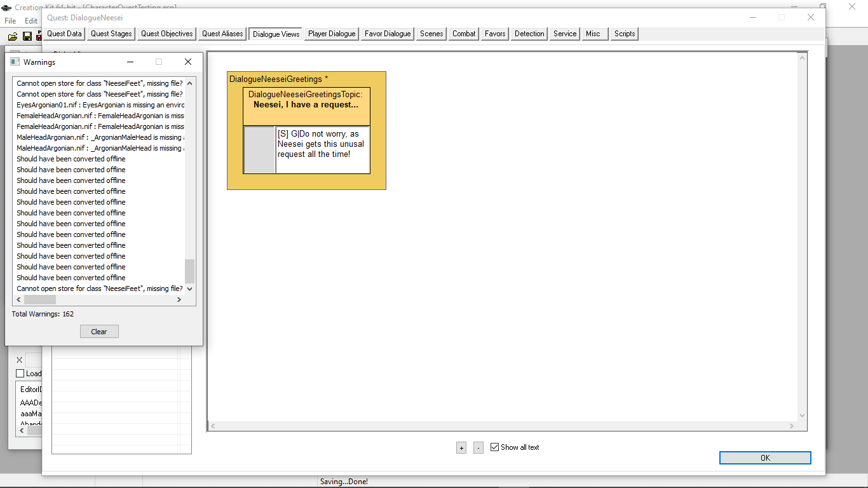
Task: Open the Player Dialogue tab
Action: [x=332, y=34]
